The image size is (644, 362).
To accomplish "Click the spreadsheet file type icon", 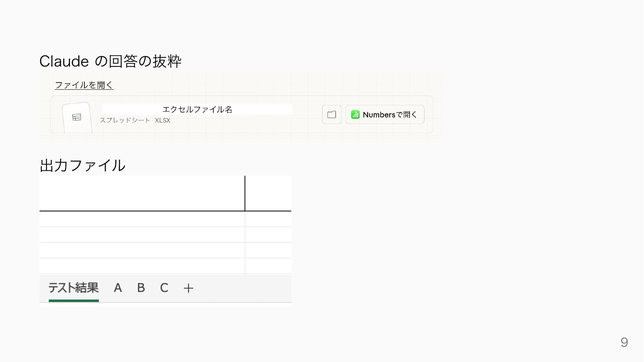I will [77, 117].
